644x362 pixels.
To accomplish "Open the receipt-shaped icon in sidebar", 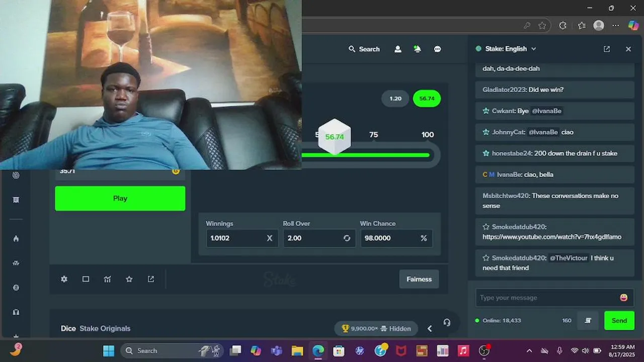I will 16,200.
